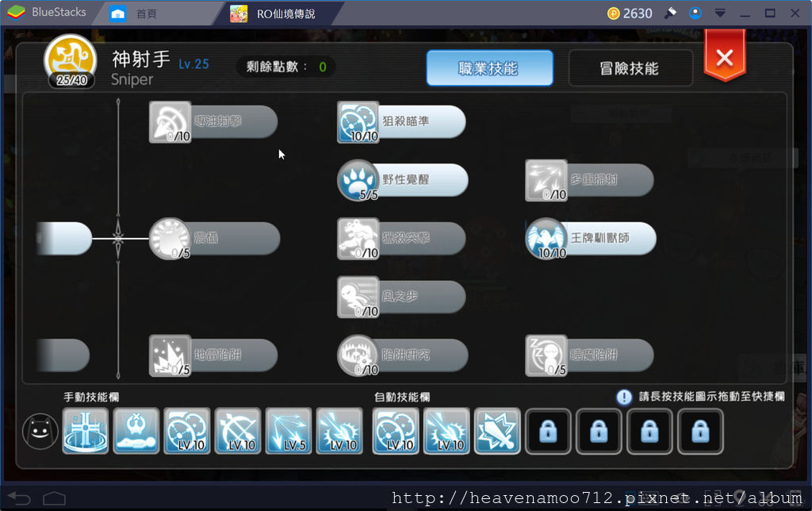The image size is (812, 511).
Task: Select the 狙殺瞄準 skill icon
Action: click(x=358, y=121)
